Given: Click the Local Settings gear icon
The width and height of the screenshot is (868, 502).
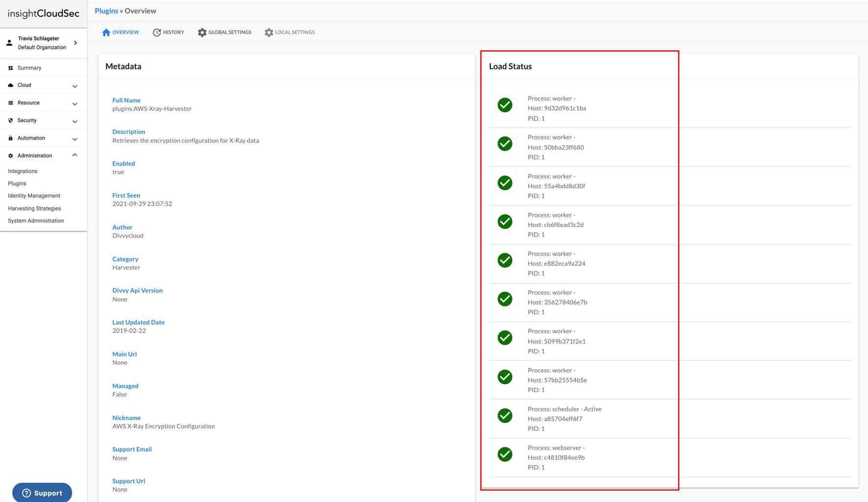Looking at the screenshot, I should click(x=269, y=32).
